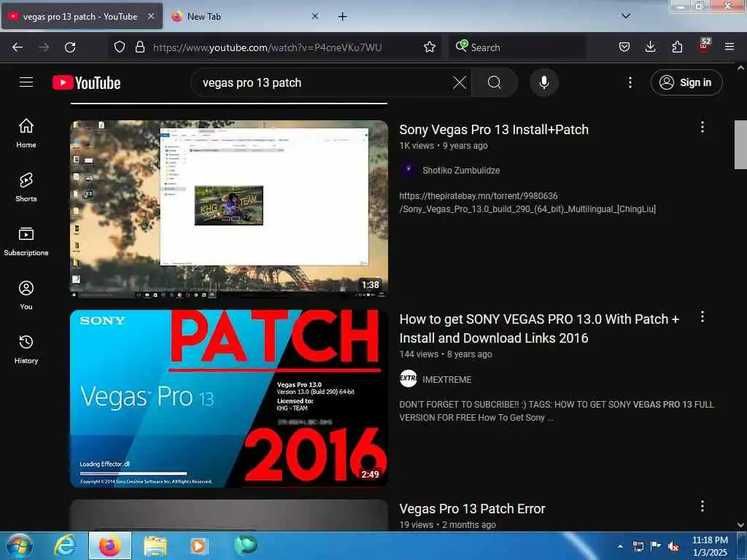Play the PATCH 2016 video thumbnail
The width and height of the screenshot is (747, 560).
[229, 399]
